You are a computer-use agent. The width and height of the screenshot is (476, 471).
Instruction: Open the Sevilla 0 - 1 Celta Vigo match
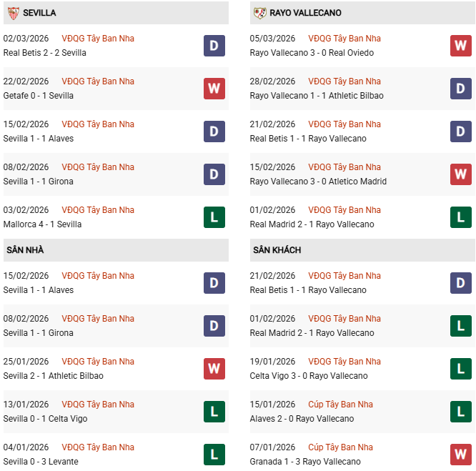45,419
